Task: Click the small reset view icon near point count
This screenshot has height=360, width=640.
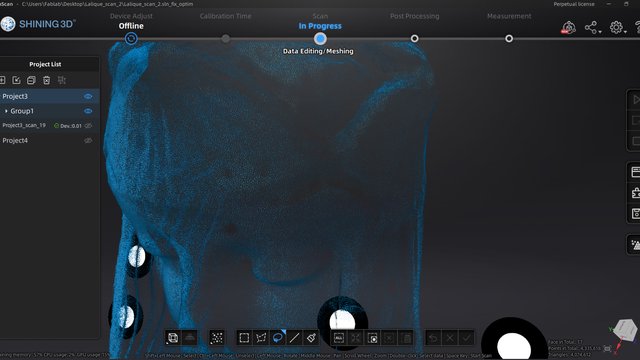Action: click(607, 349)
